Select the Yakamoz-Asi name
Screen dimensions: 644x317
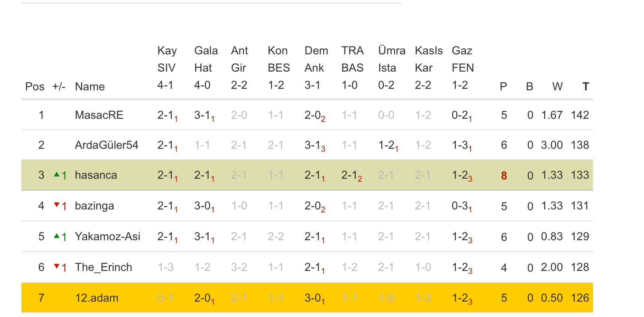(108, 236)
